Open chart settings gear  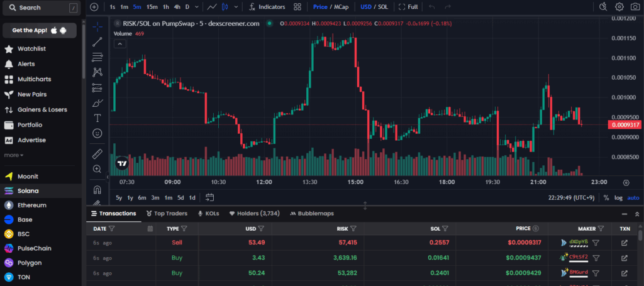[x=619, y=6]
